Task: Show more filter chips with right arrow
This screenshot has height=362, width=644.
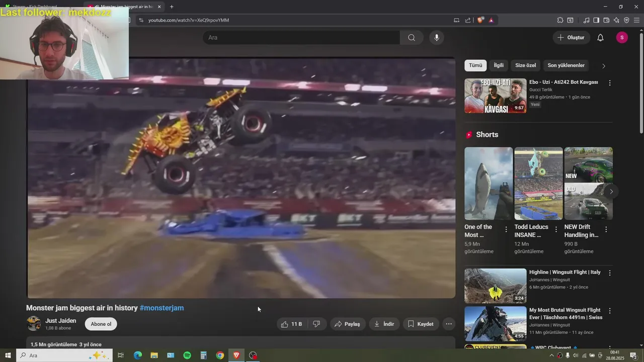Action: click(x=604, y=66)
